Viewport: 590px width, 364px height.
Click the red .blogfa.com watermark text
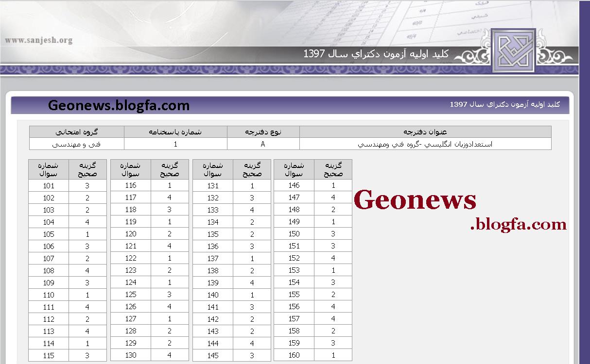click(x=518, y=224)
